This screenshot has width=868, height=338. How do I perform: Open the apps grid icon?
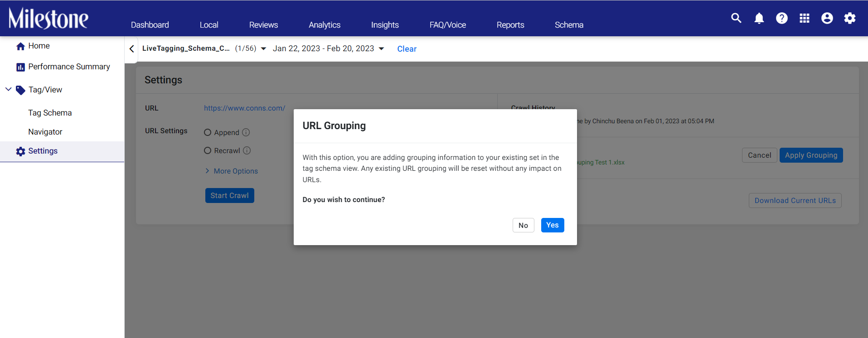point(805,18)
